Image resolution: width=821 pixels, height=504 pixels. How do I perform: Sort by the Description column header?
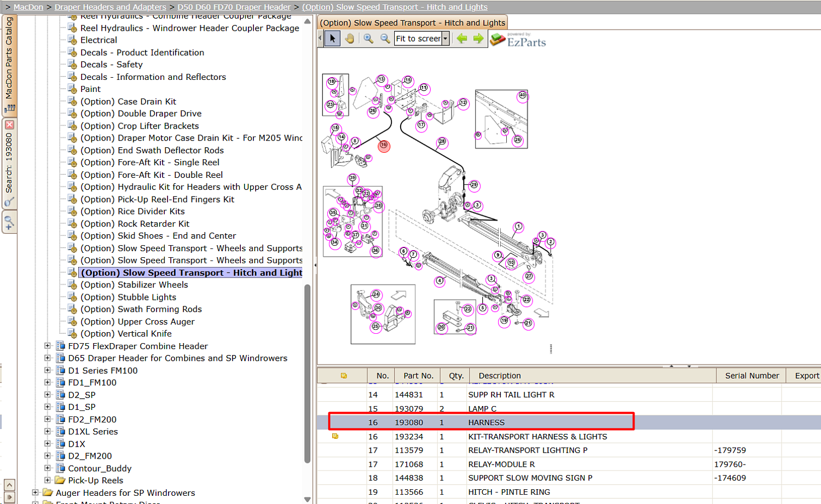pyautogui.click(x=593, y=375)
